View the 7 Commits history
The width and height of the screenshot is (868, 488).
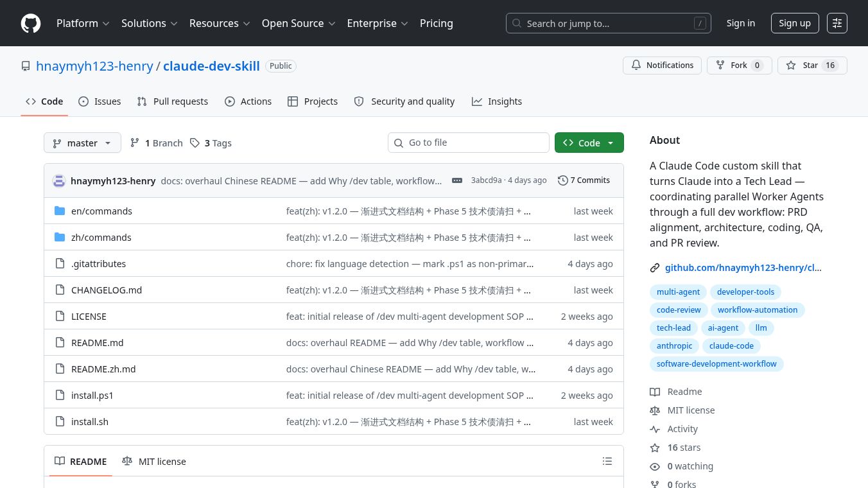click(584, 180)
